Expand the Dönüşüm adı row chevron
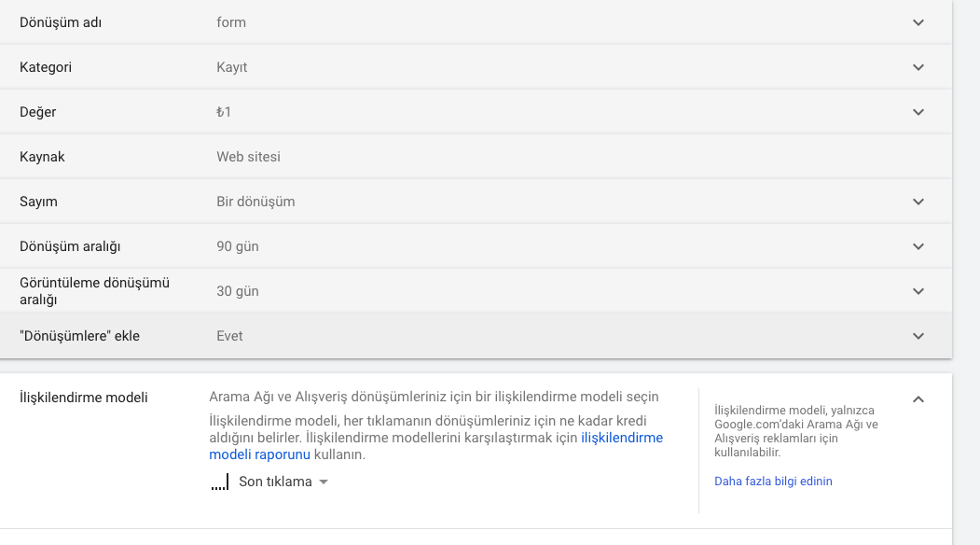This screenshot has height=545, width=980. (918, 22)
